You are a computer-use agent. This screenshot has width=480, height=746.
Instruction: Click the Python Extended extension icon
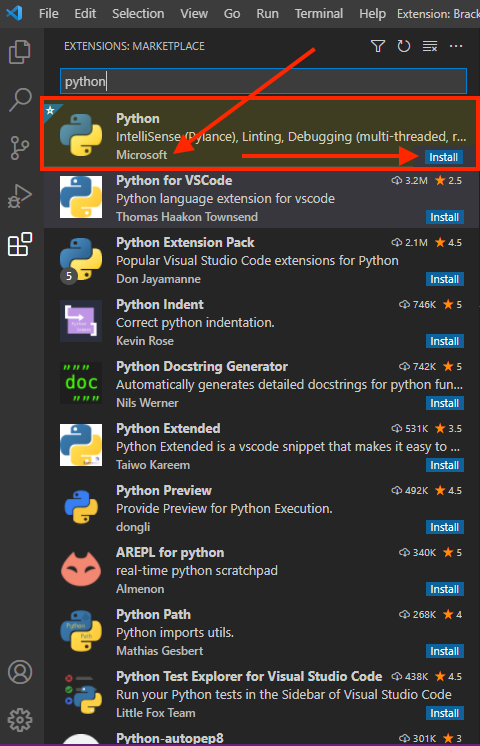tap(81, 445)
